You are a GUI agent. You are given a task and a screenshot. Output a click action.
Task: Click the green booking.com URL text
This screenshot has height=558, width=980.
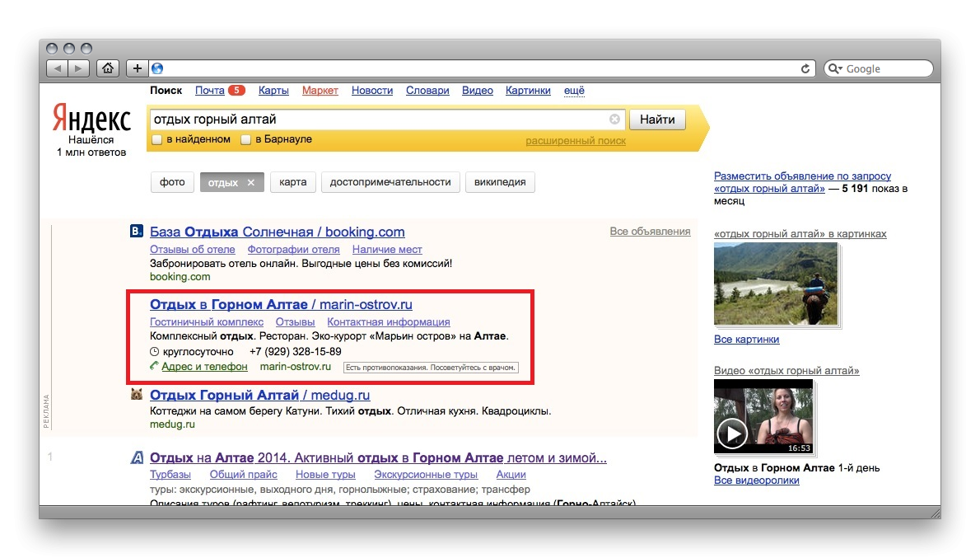pyautogui.click(x=180, y=276)
